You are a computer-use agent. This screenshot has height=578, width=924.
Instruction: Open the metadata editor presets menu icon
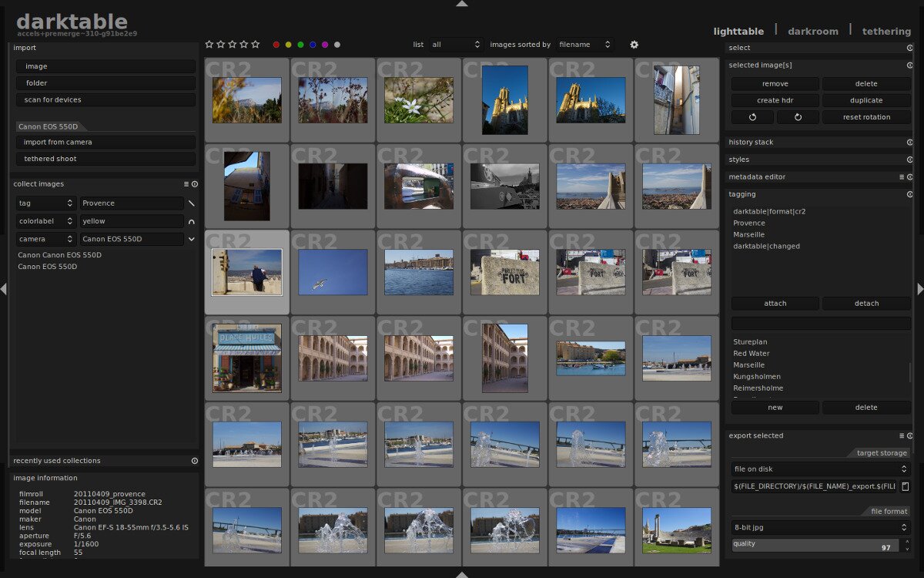pos(902,177)
